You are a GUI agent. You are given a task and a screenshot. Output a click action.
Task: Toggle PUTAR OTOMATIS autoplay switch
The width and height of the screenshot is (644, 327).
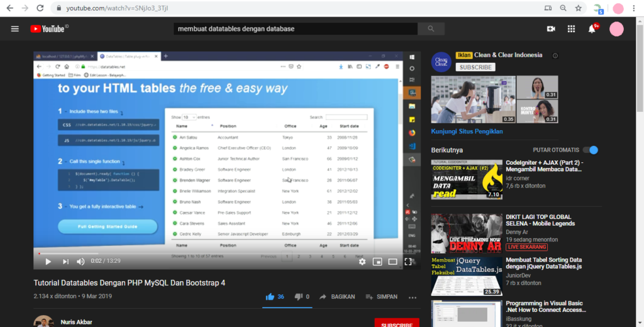591,150
